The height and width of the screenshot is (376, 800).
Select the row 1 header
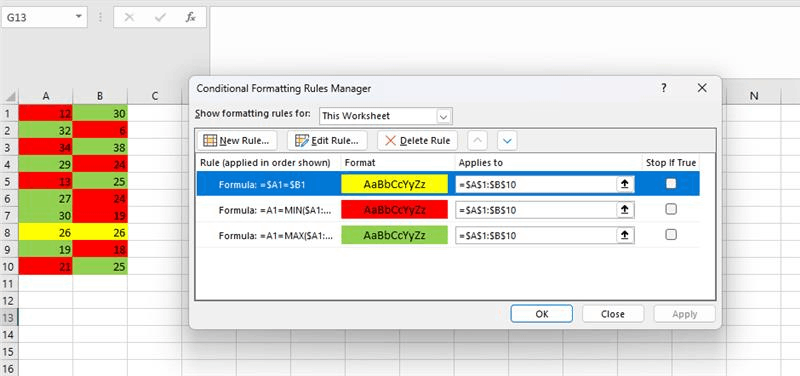click(x=9, y=113)
